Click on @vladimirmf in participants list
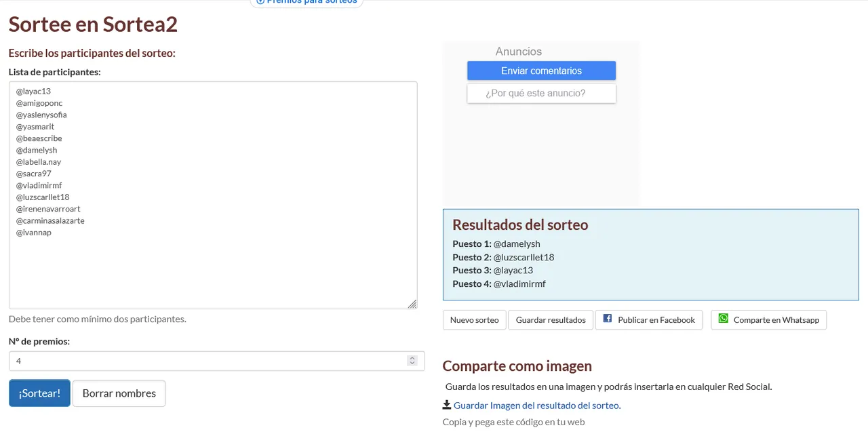Image resolution: width=868 pixels, height=434 pixels. (x=39, y=185)
